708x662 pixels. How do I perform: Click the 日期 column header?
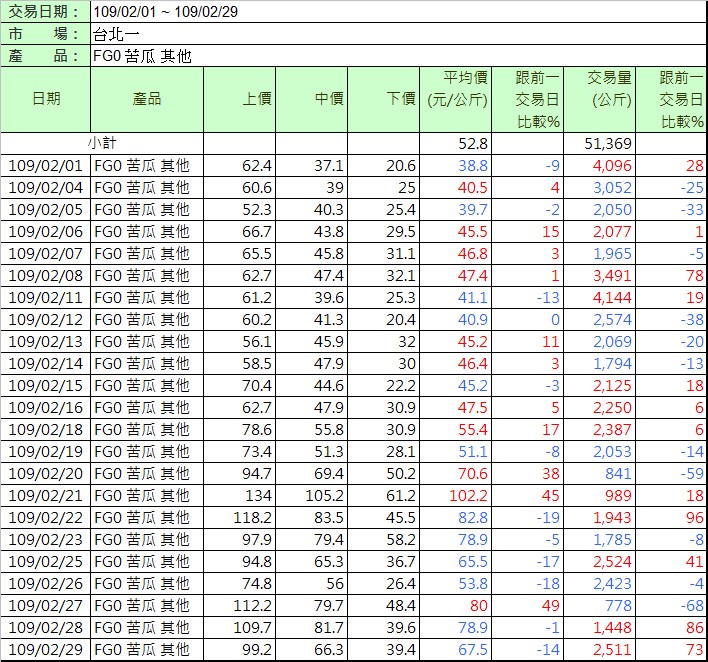point(46,98)
